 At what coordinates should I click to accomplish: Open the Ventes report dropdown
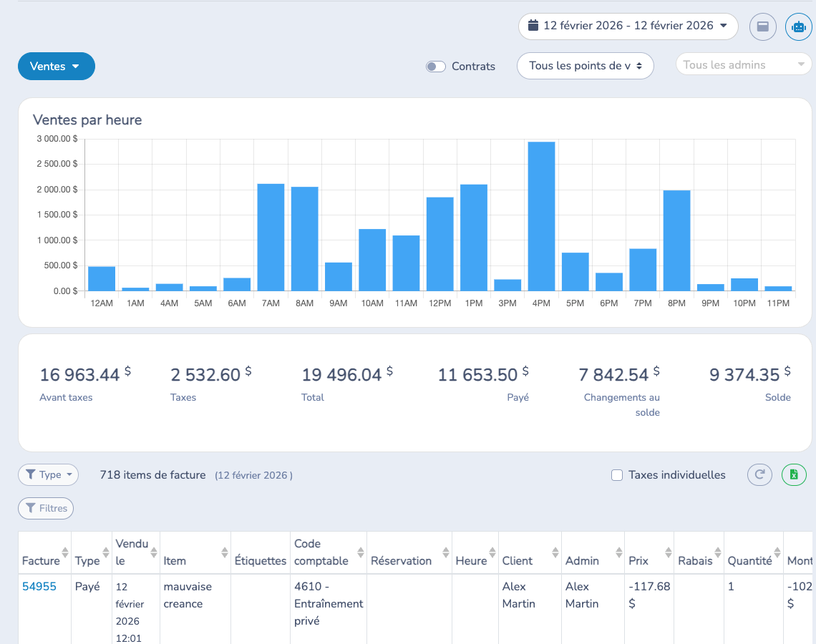(57, 66)
